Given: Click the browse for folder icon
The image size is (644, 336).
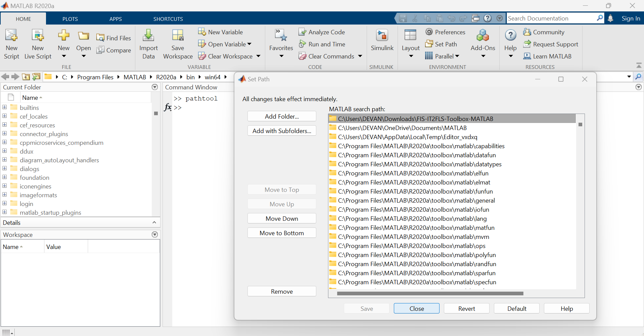Looking at the screenshot, I should click(36, 77).
